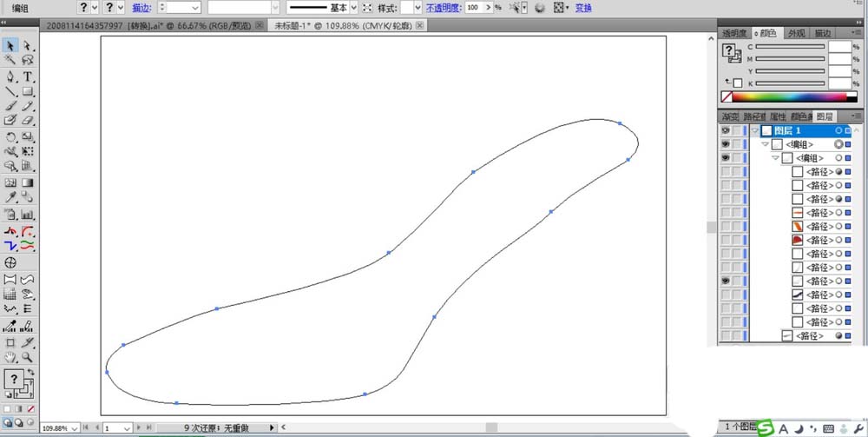Viewport: 868px width, 437px height.
Task: Open the 109.88% zoom level dropdown
Action: 75,428
